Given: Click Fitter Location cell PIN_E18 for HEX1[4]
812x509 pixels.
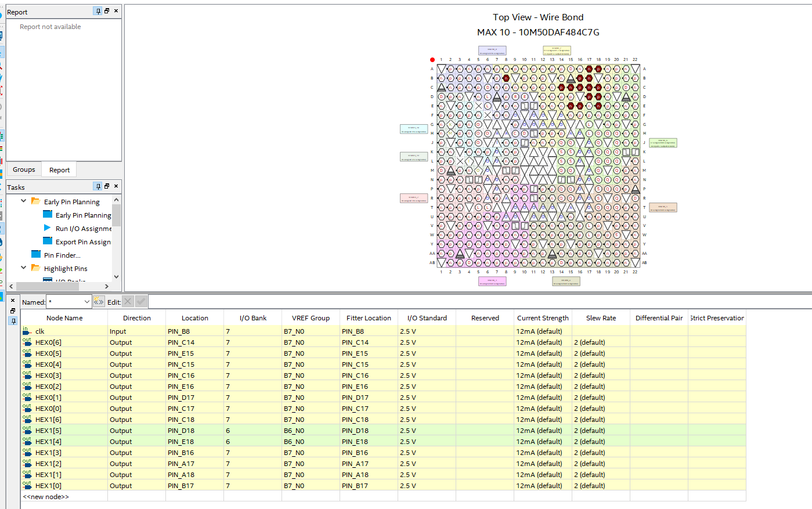Looking at the screenshot, I should click(x=369, y=442).
